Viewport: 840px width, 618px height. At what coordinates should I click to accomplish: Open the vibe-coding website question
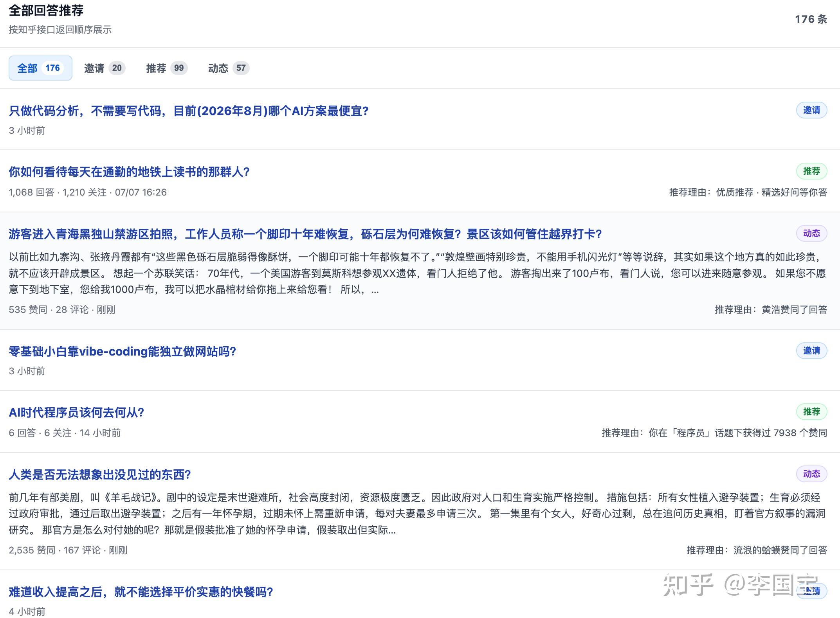[x=123, y=351]
